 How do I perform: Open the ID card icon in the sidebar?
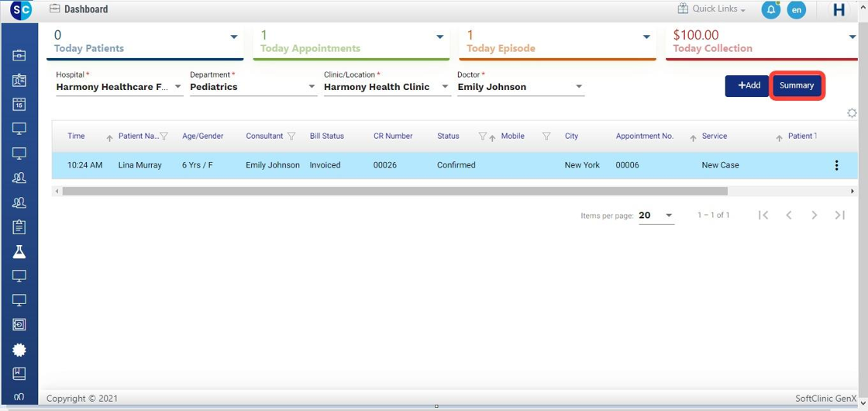point(19,80)
